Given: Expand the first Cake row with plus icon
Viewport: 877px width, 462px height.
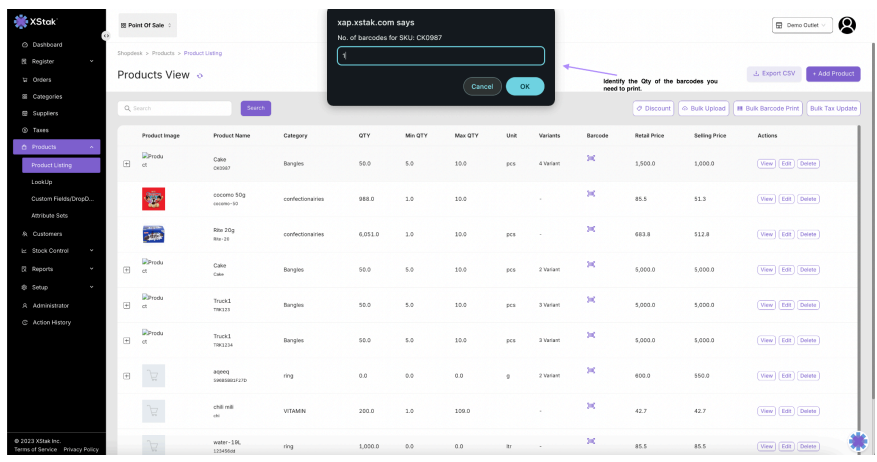Looking at the screenshot, I should (x=126, y=163).
